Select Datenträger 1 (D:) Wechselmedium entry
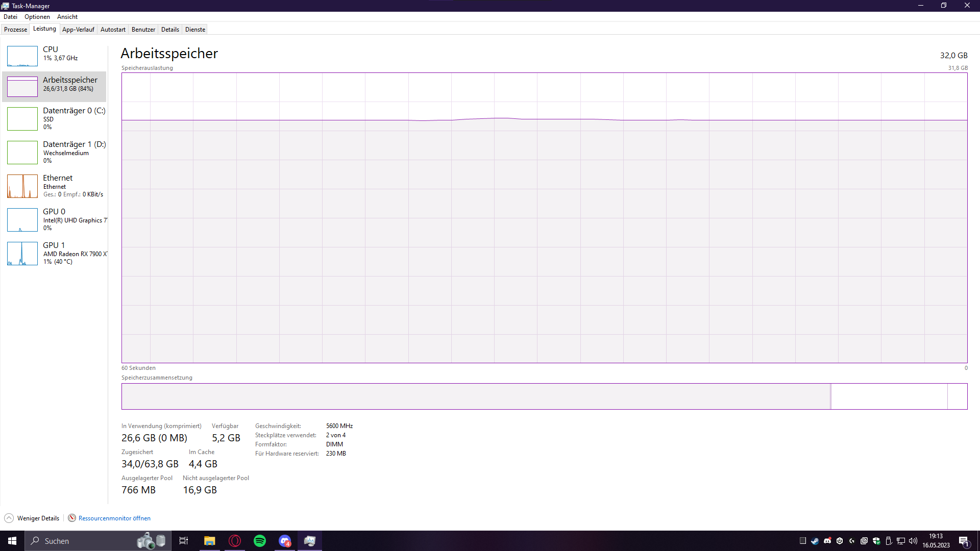The image size is (980, 551). (x=56, y=152)
